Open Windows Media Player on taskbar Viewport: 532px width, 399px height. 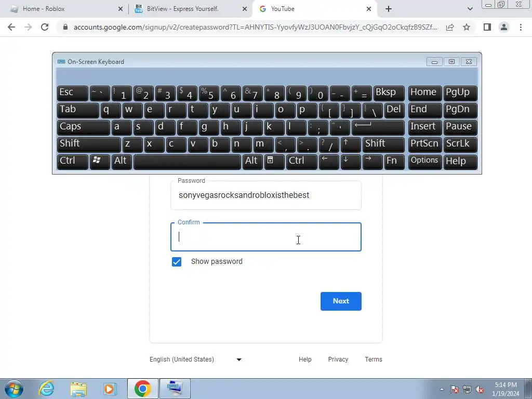[x=110, y=389]
